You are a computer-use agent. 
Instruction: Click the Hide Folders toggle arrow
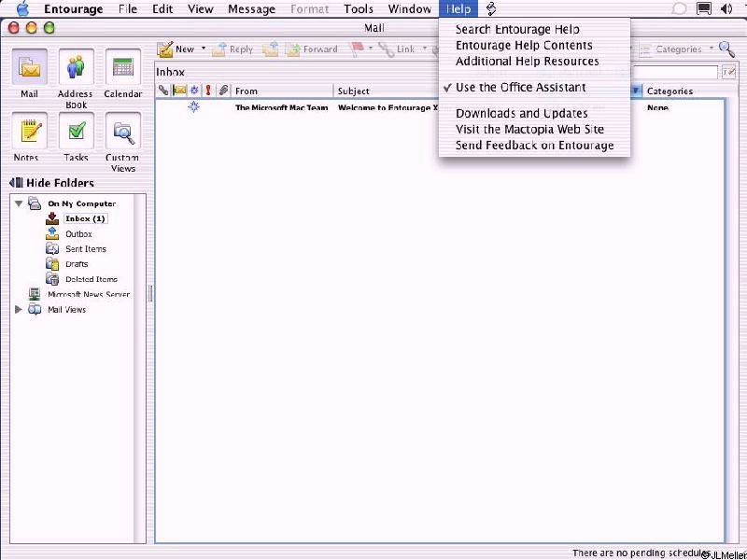point(16,183)
